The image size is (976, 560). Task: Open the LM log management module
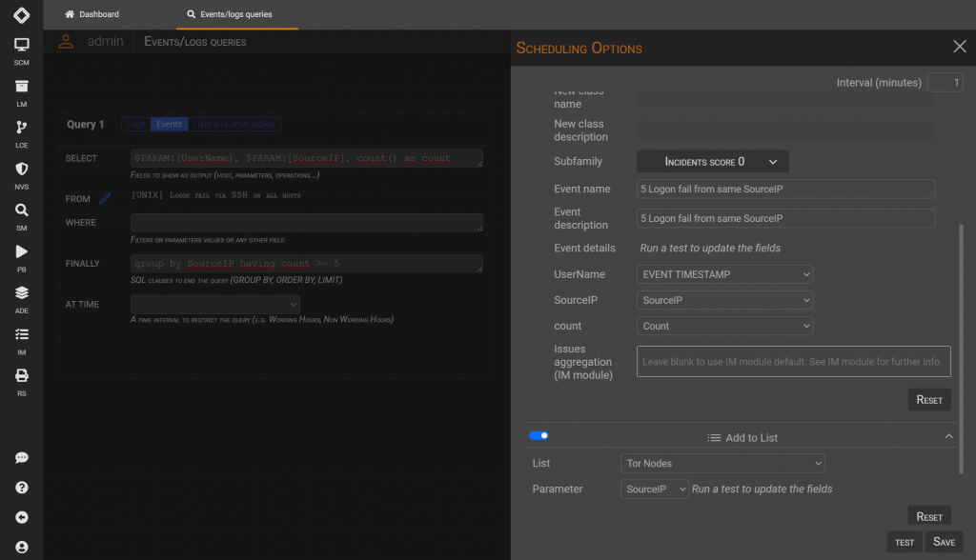pyautogui.click(x=21, y=92)
